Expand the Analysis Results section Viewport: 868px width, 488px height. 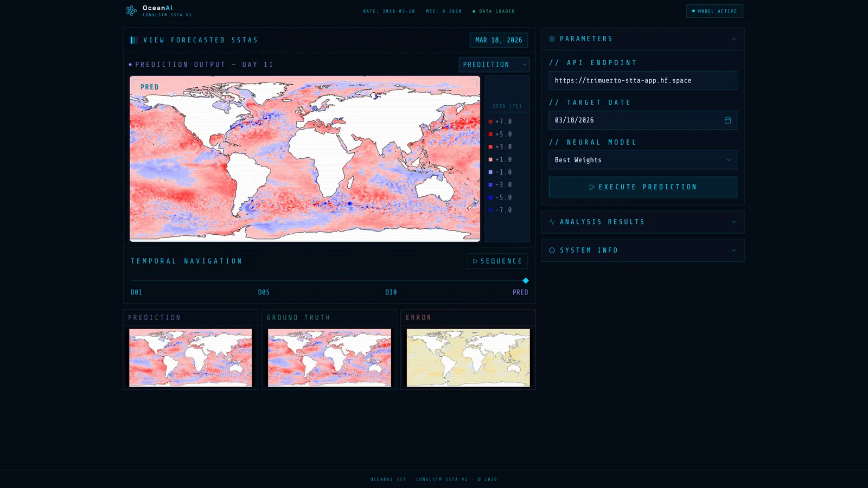coord(643,222)
